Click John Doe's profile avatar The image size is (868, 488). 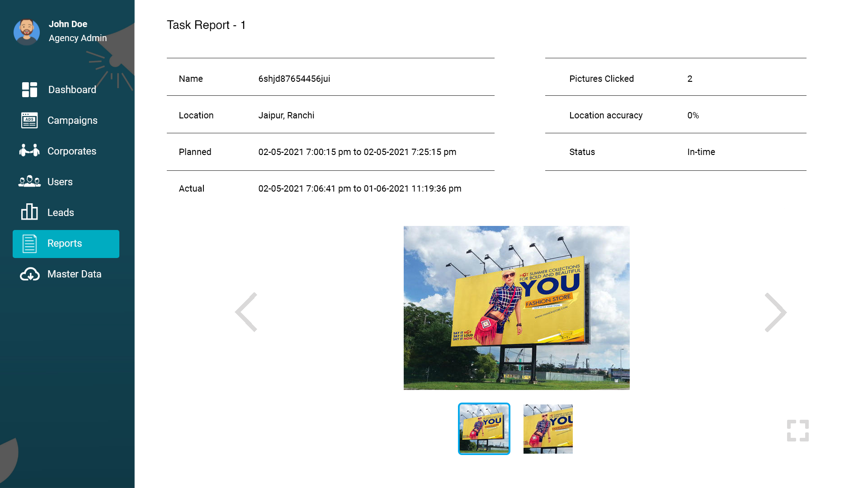point(27,32)
